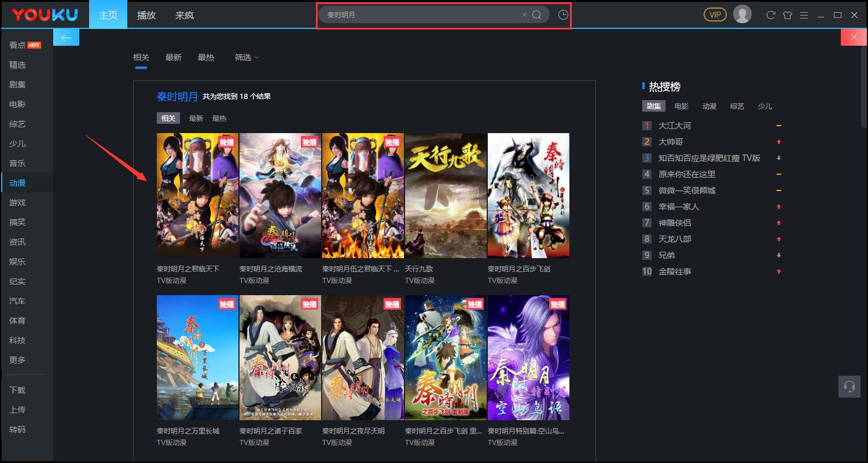This screenshot has width=868, height=463.
Task: Open the 更多 category in the sidebar
Action: coord(18,359)
